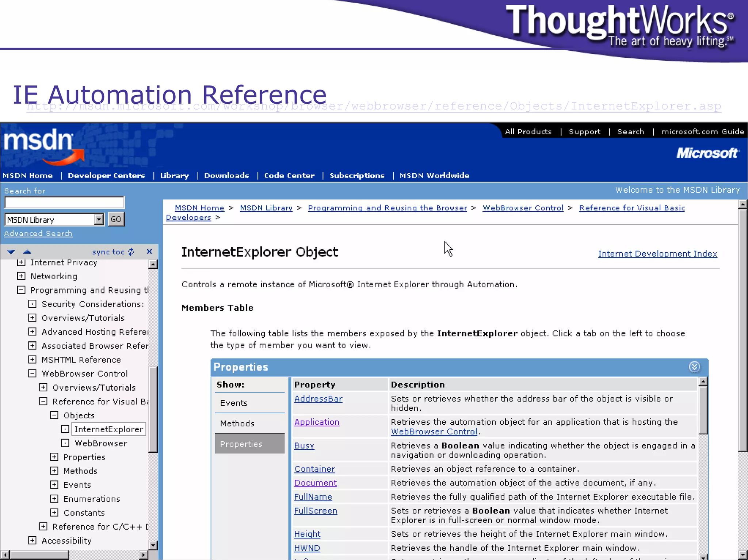The image size is (748, 560).
Task: Click the members table scrollbar thumb
Action: [703, 410]
